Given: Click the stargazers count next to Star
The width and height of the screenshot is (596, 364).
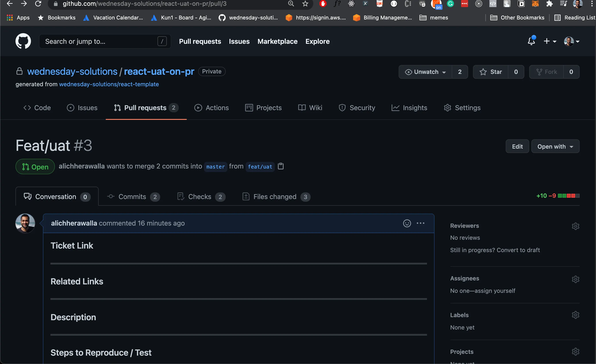Looking at the screenshot, I should coord(516,72).
